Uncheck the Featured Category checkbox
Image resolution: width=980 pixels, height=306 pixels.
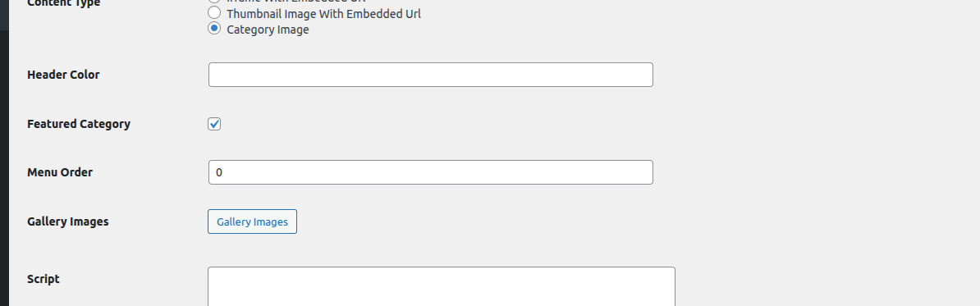[x=214, y=124]
